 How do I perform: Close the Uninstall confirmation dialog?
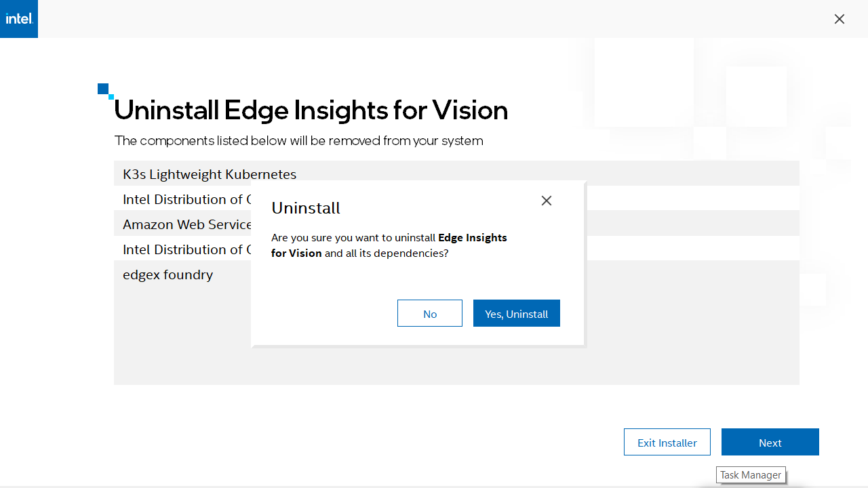click(x=547, y=201)
